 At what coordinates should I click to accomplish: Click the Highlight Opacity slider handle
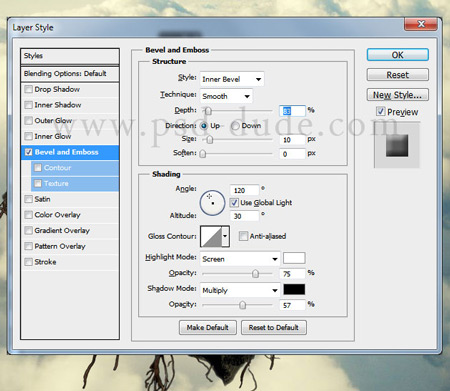click(x=255, y=274)
